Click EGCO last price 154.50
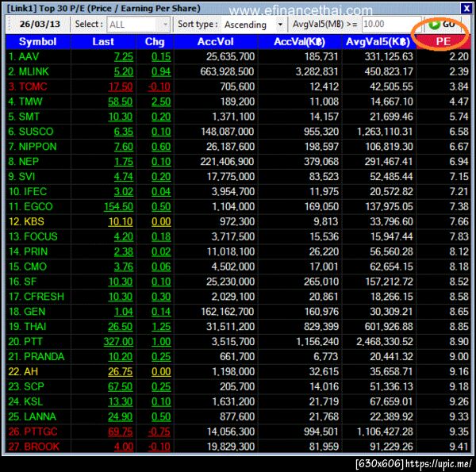Image resolution: width=476 pixels, height=472 pixels. [x=118, y=207]
